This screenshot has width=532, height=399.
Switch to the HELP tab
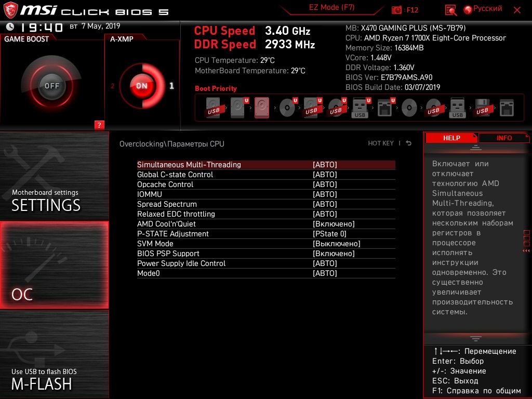[451, 138]
